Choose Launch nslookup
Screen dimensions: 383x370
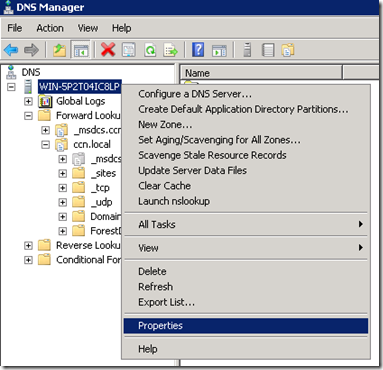tap(246, 201)
